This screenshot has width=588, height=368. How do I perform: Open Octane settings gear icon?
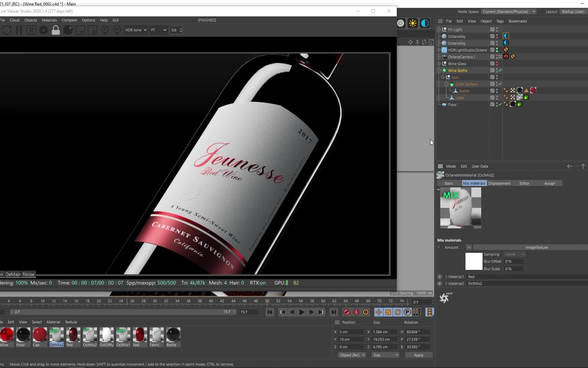[44, 30]
